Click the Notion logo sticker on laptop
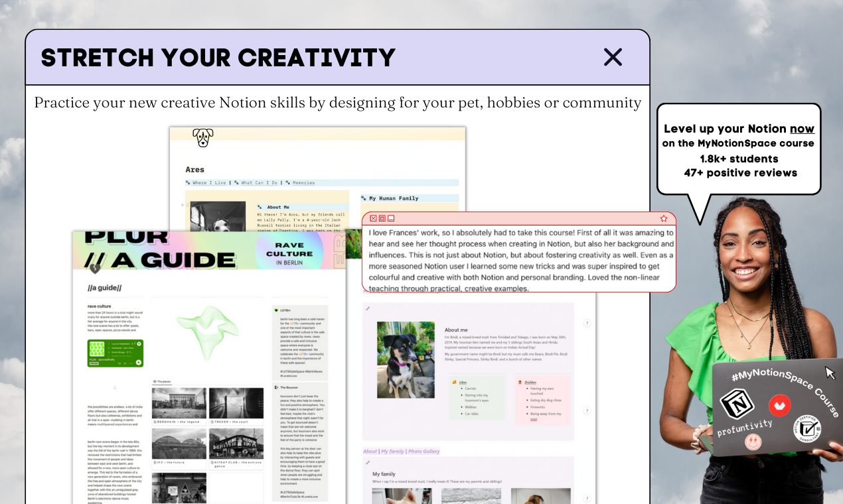This screenshot has width=843, height=504. [737, 403]
